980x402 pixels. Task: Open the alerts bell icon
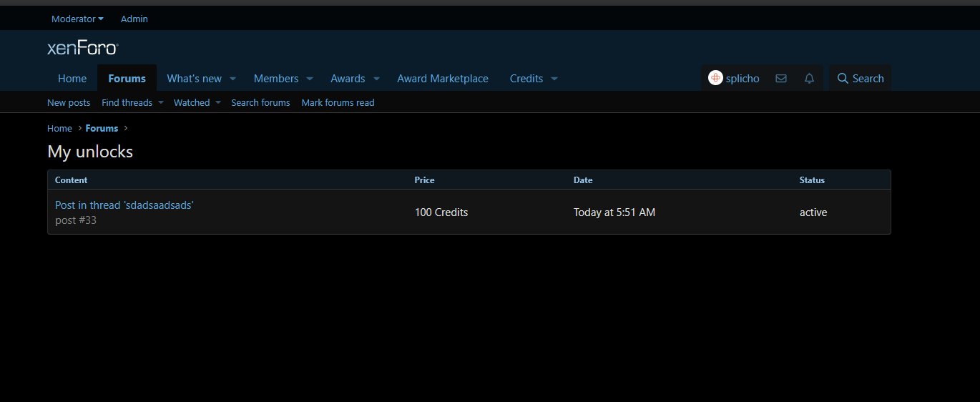tap(809, 79)
